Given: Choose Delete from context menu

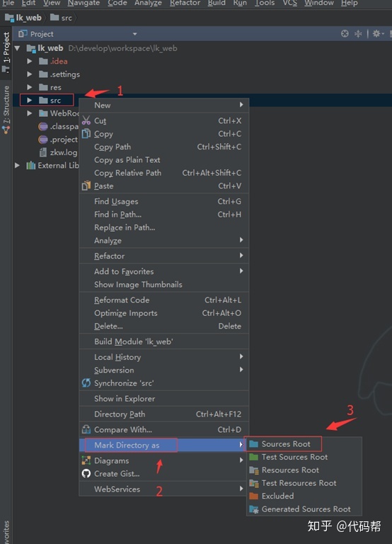Looking at the screenshot, I should point(164,326).
